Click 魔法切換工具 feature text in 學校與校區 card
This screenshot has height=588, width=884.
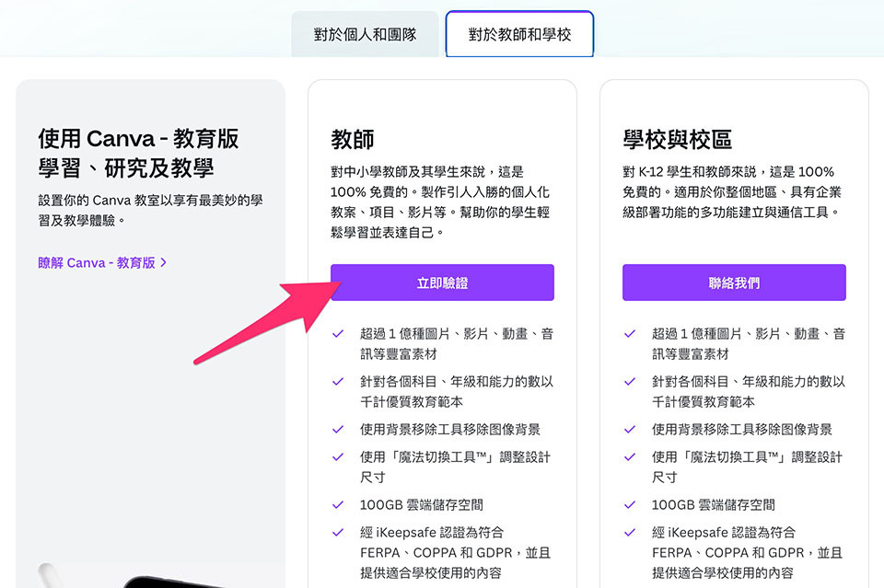pos(748,467)
